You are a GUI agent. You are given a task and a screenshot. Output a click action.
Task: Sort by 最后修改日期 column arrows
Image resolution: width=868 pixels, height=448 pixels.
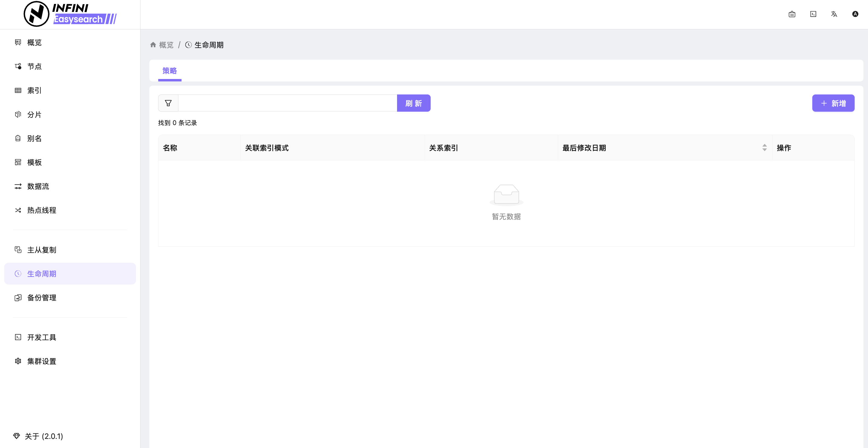point(764,147)
